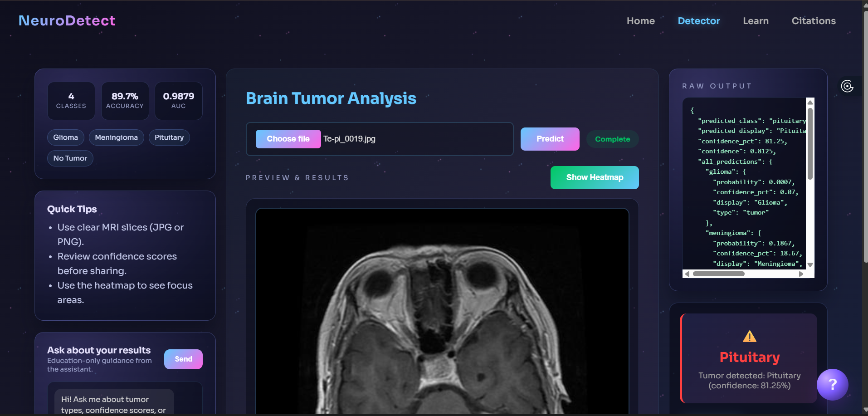This screenshot has height=416, width=868.
Task: Open the Home page
Action: (640, 21)
